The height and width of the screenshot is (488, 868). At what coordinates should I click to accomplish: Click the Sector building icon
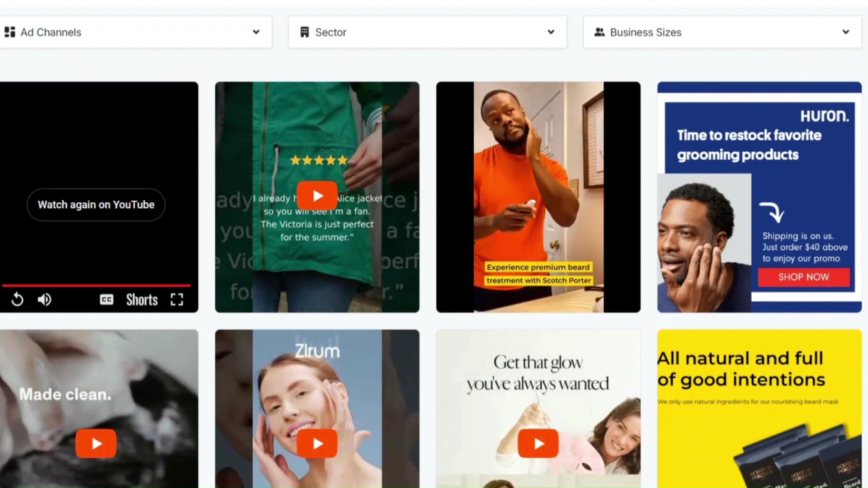coord(305,32)
